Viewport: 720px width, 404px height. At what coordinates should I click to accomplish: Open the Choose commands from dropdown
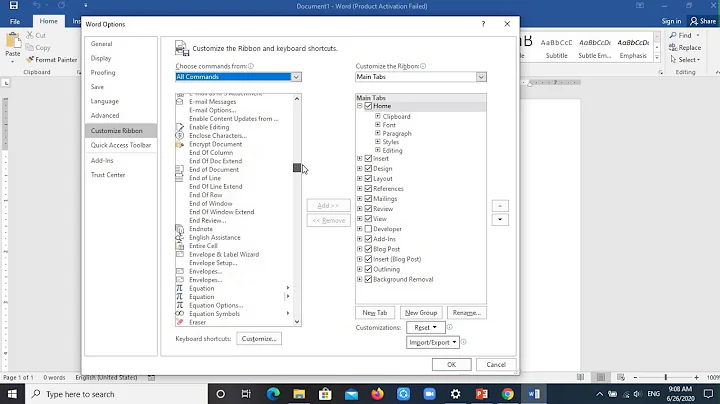pyautogui.click(x=296, y=77)
